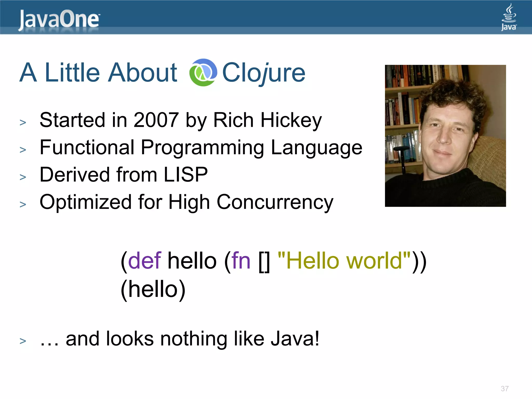The image size is (532, 399).
Task: Click the text 'Started in 2007 by Rich Hickey'
Action: coord(181,120)
